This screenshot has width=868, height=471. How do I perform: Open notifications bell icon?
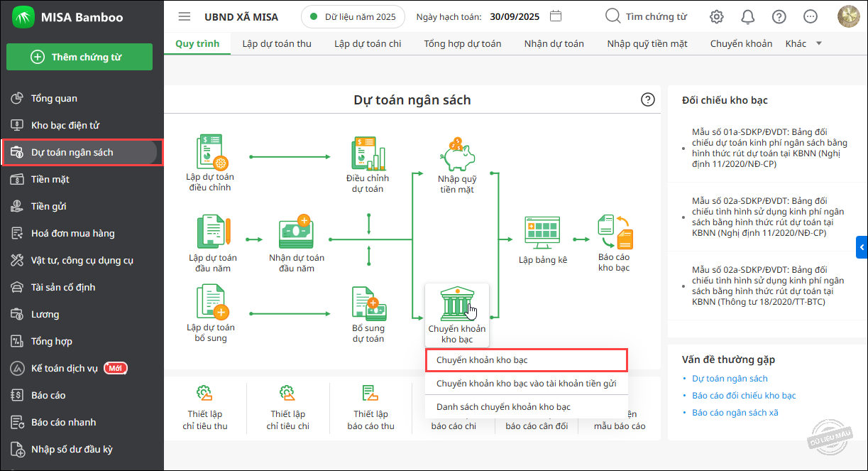(x=748, y=16)
